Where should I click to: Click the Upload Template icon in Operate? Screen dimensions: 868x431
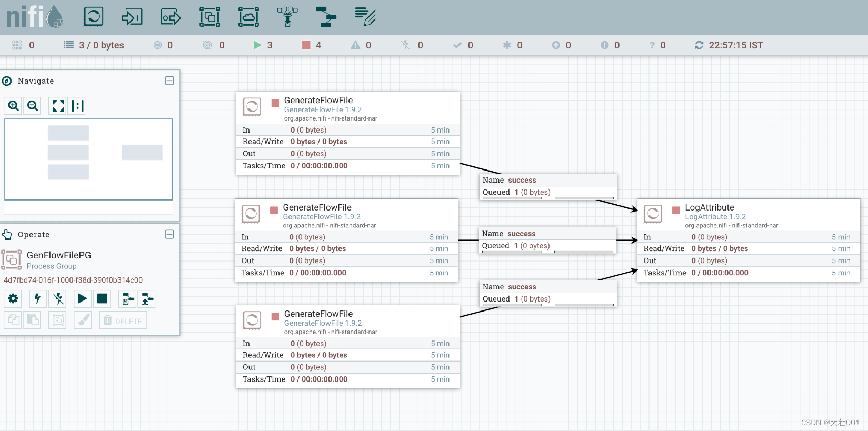(x=147, y=299)
